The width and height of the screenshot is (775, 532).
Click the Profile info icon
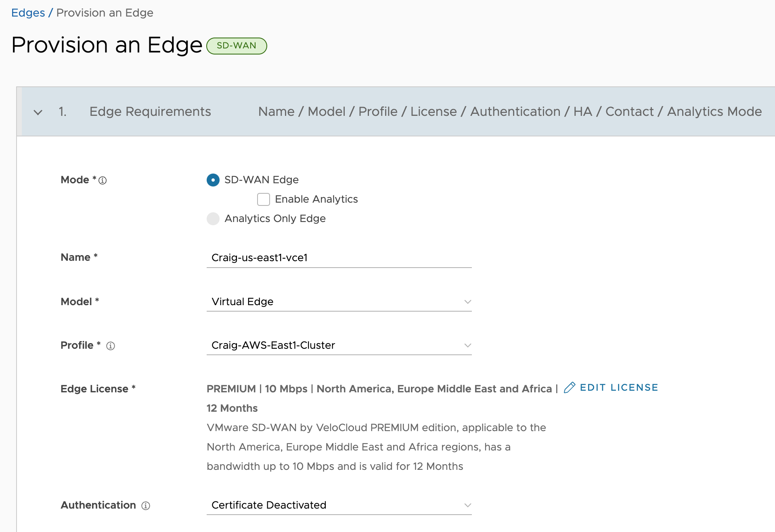[x=111, y=346]
